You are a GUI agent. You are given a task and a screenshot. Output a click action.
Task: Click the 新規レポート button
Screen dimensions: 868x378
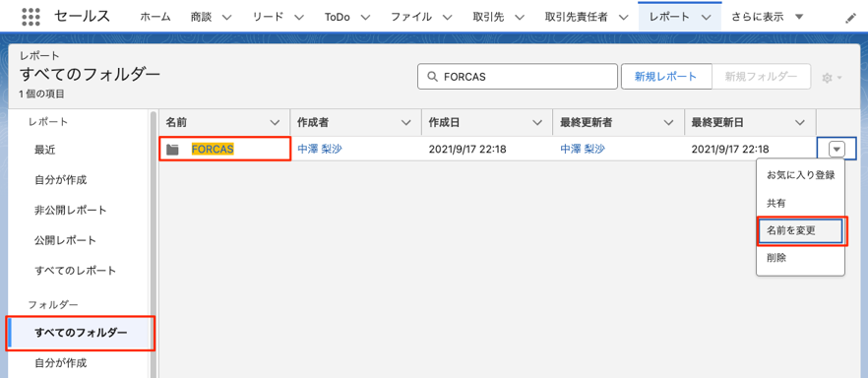(666, 77)
